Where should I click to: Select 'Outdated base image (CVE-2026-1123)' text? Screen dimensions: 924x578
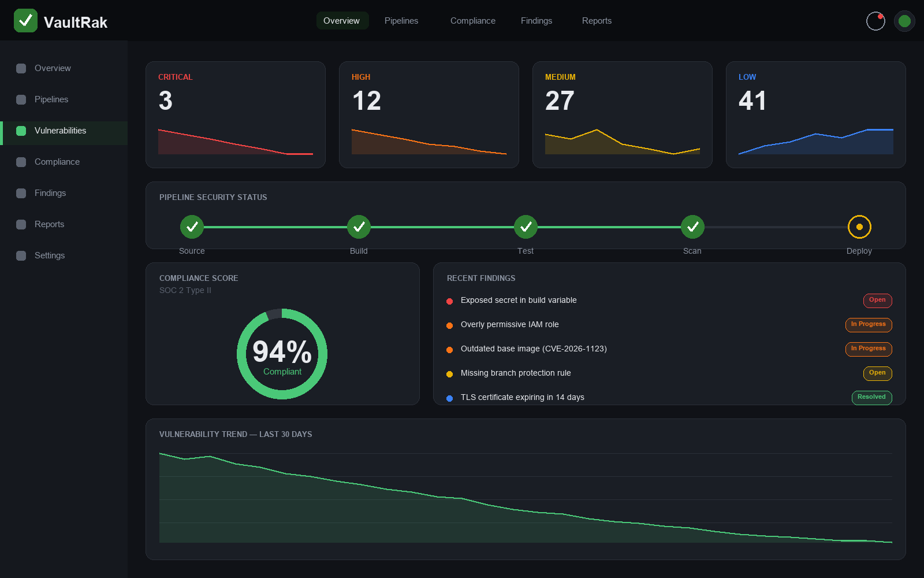(534, 349)
